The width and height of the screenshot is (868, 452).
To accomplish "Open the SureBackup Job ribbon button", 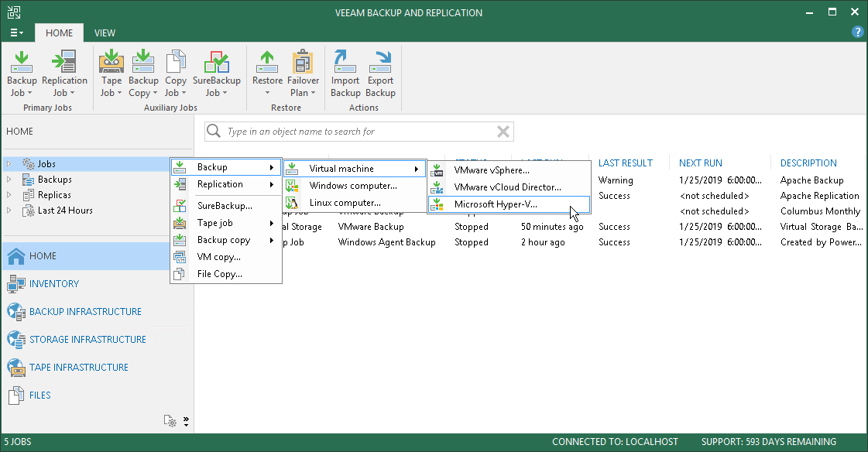I will pyautogui.click(x=217, y=74).
